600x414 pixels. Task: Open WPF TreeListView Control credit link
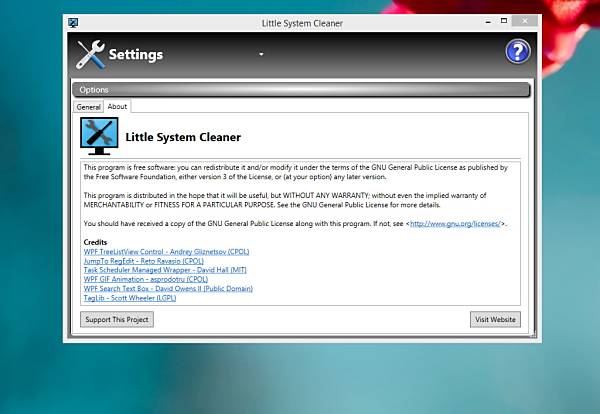click(x=166, y=252)
